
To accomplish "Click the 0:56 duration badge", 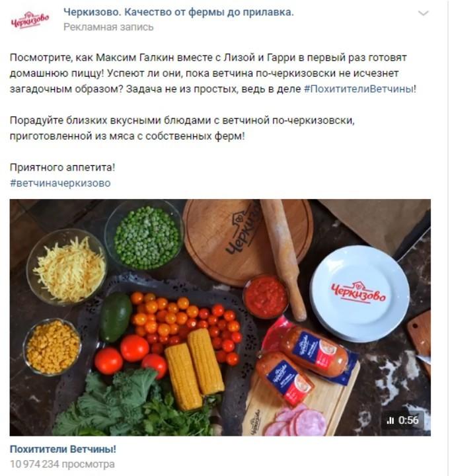I will [x=402, y=420].
